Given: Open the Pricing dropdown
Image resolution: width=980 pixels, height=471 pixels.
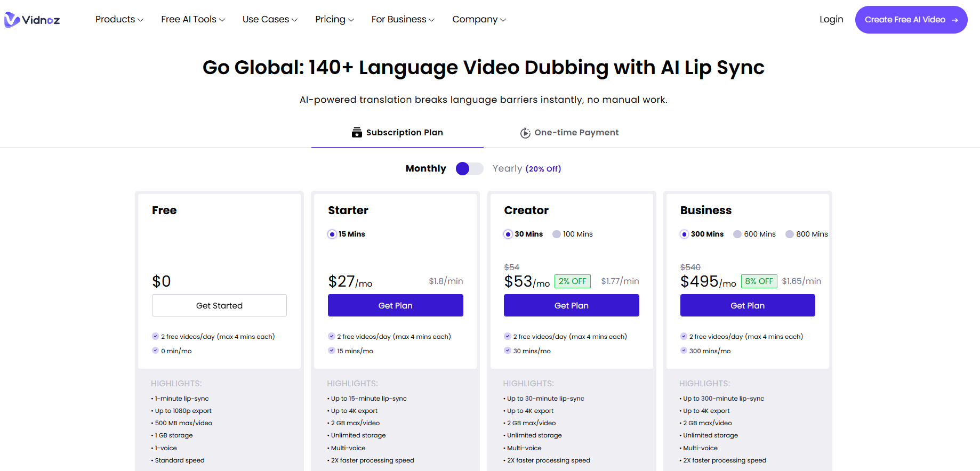Looking at the screenshot, I should pyautogui.click(x=334, y=20).
